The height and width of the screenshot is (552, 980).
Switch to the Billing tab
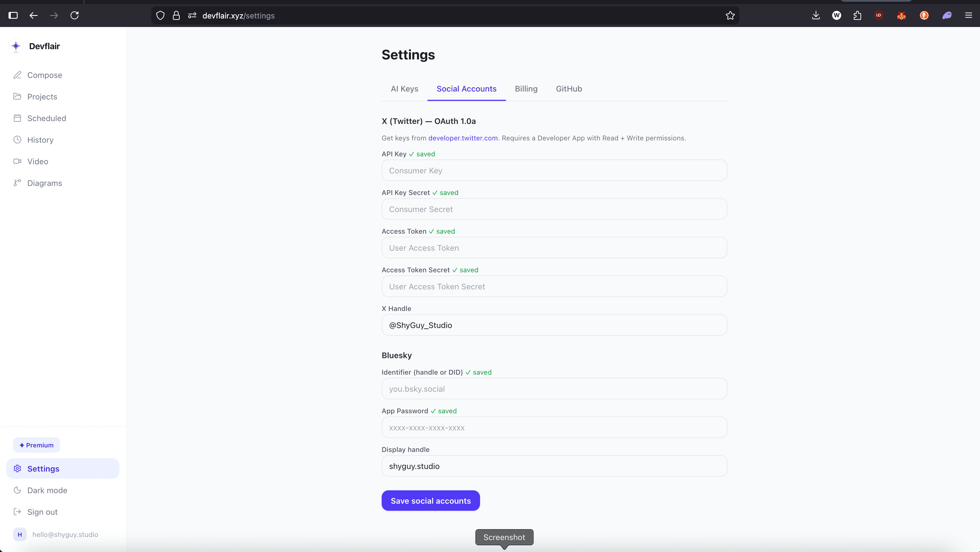(526, 89)
